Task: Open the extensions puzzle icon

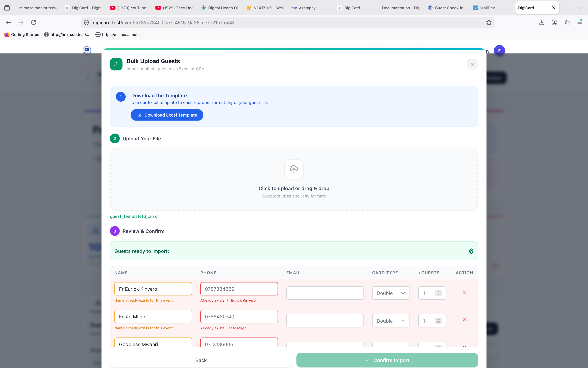Action: point(567,23)
